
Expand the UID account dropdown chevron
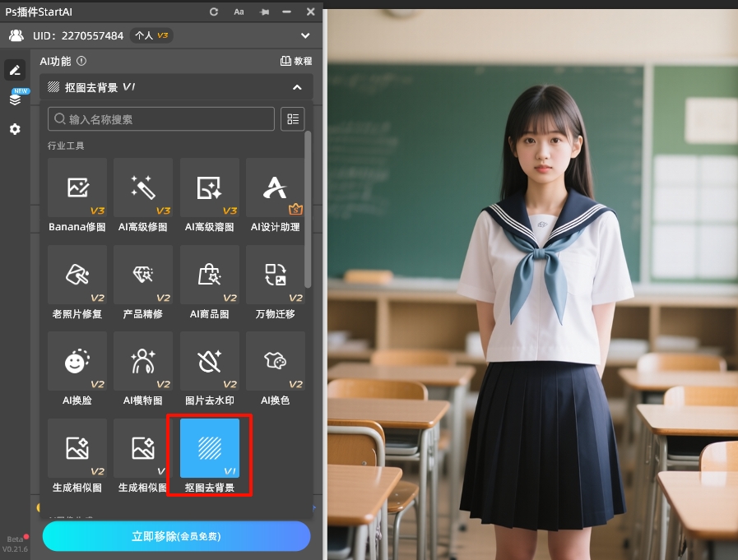(x=304, y=35)
